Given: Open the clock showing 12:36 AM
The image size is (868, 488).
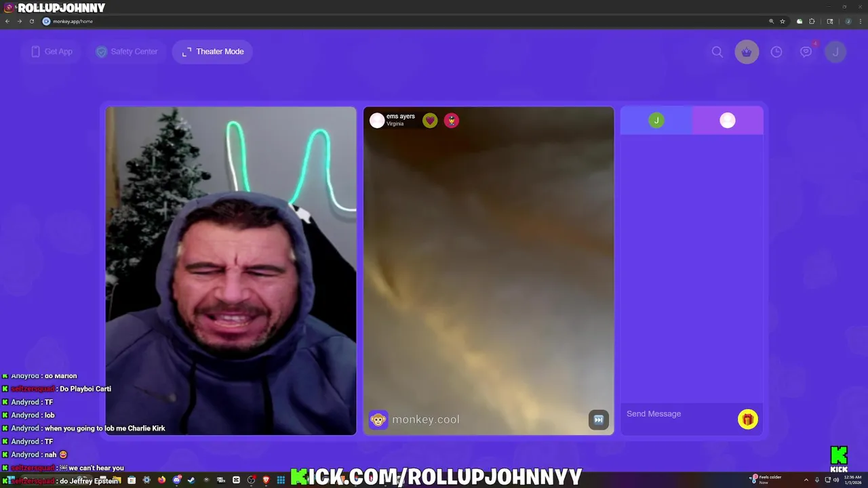Looking at the screenshot, I should pos(852,480).
